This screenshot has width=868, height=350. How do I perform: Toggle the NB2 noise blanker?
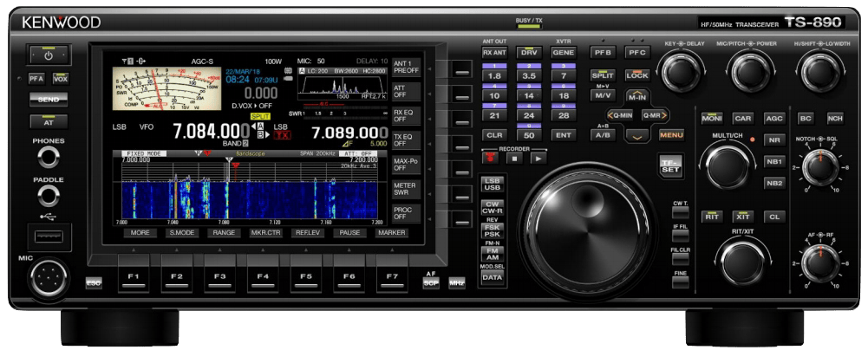[x=773, y=183]
